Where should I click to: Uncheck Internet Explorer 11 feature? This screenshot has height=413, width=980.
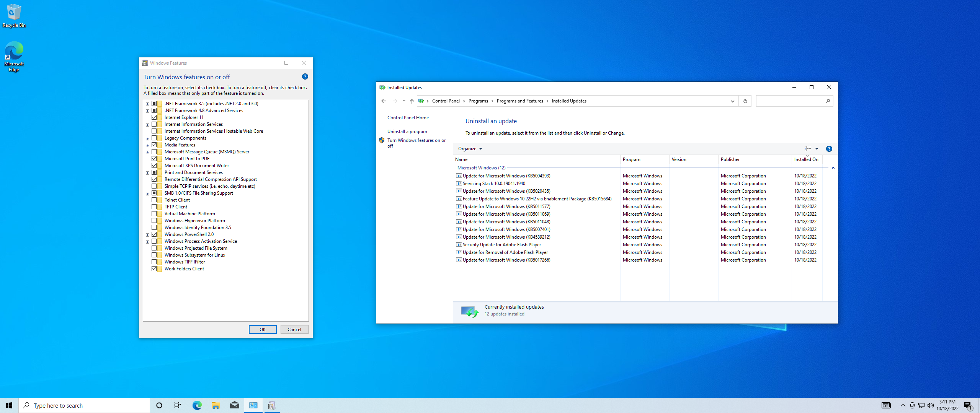[x=154, y=117]
